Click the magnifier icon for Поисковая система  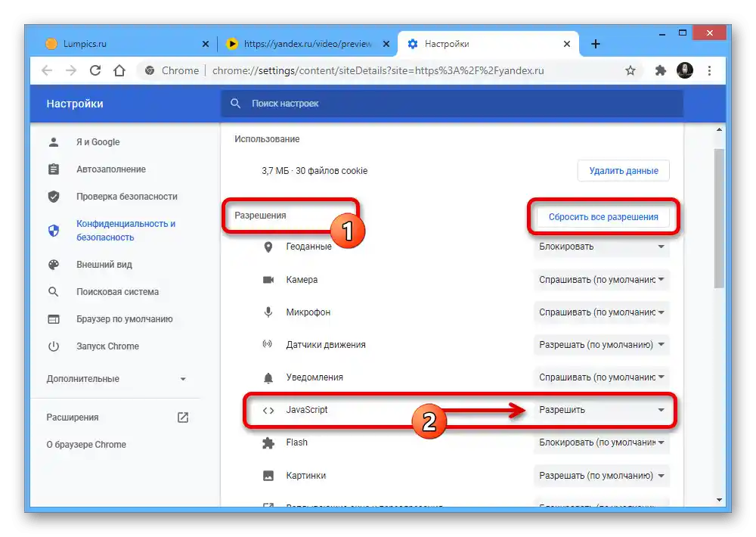[x=54, y=292]
